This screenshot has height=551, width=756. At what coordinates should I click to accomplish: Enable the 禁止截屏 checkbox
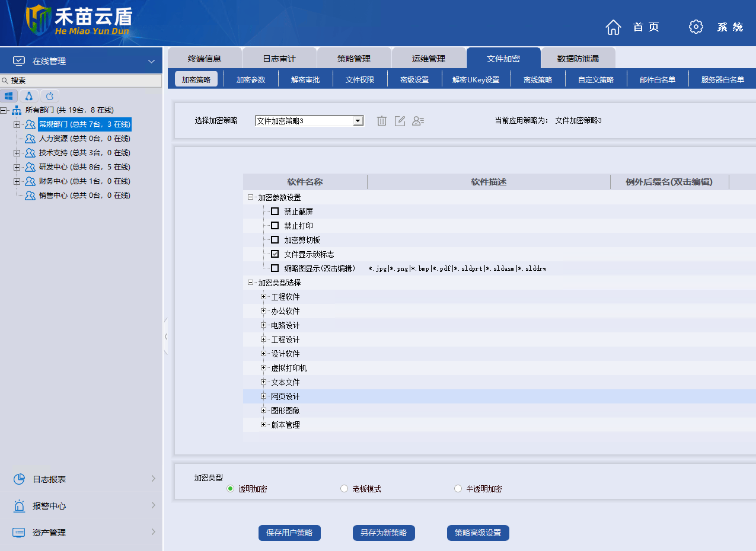tap(275, 212)
